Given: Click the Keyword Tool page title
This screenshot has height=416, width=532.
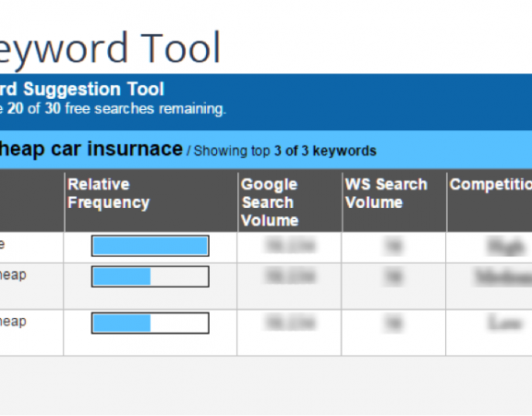Looking at the screenshot, I should tap(109, 49).
